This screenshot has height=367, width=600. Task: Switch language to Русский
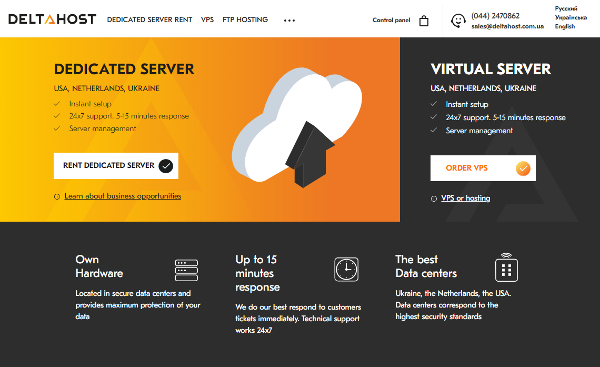(x=566, y=8)
